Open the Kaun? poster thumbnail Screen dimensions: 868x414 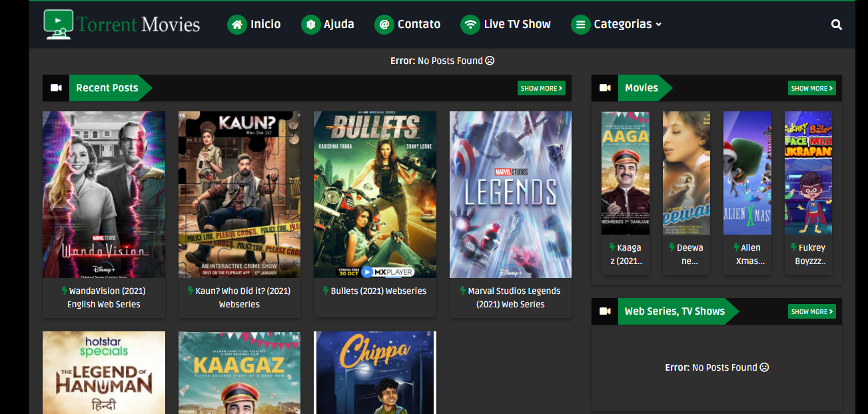pyautogui.click(x=239, y=195)
